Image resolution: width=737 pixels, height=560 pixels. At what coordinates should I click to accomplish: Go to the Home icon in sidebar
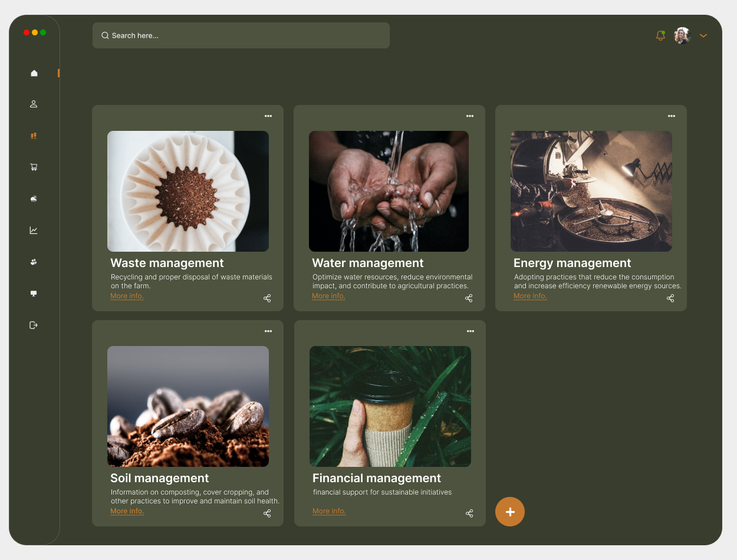34,73
